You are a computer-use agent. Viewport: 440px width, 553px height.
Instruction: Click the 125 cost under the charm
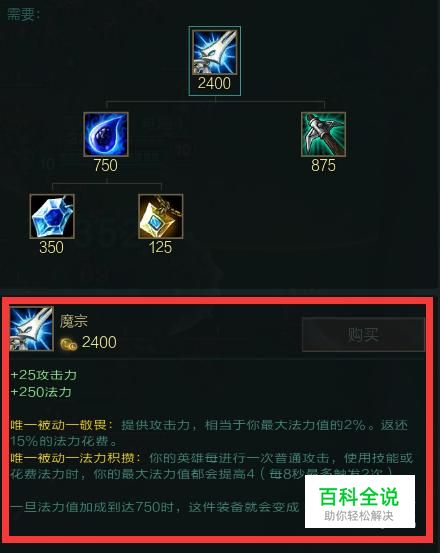coord(160,248)
